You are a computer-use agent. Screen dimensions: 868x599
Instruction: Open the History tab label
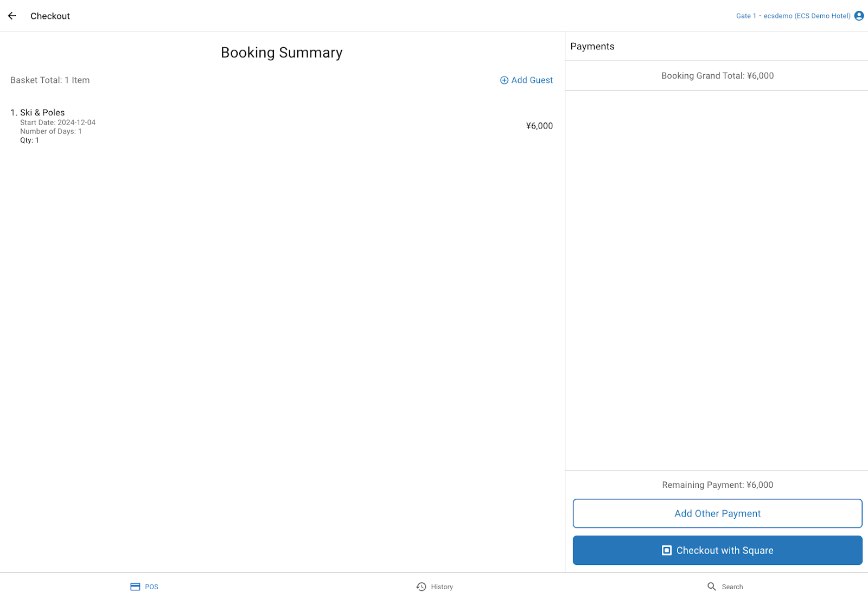pos(442,587)
